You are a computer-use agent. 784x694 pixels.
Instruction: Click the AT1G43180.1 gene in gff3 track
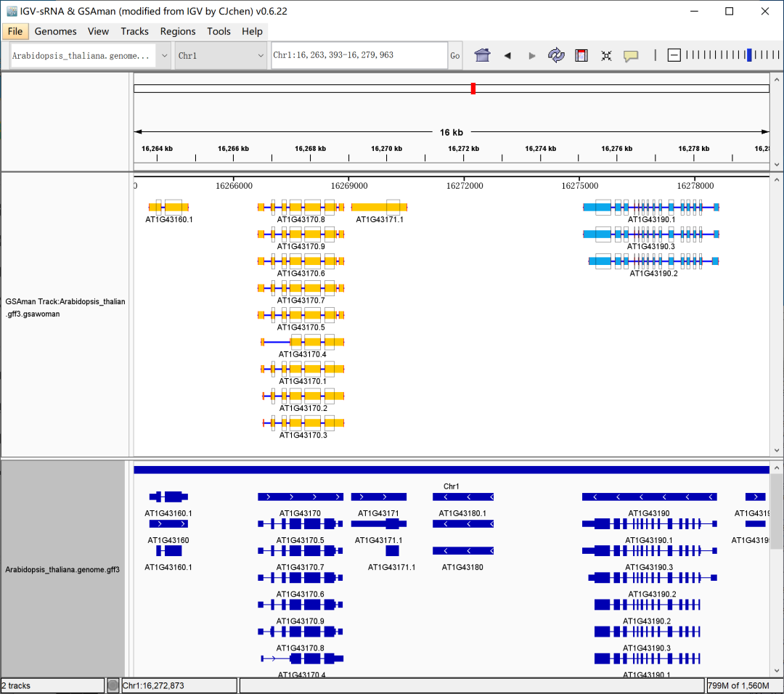pos(463,497)
